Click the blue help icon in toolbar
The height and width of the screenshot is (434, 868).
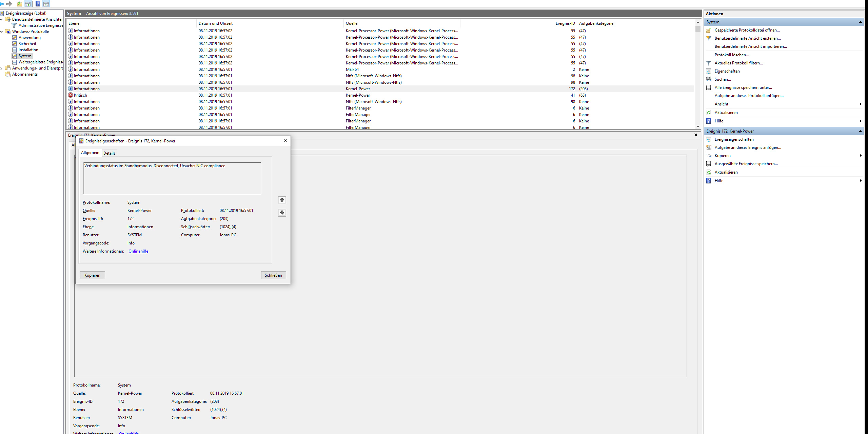[x=38, y=4]
